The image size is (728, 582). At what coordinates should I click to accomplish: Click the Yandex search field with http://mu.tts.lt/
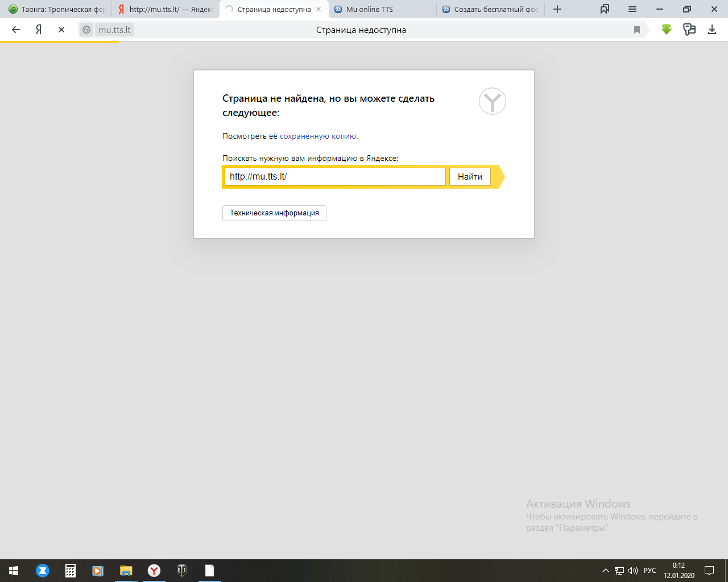[x=335, y=177]
